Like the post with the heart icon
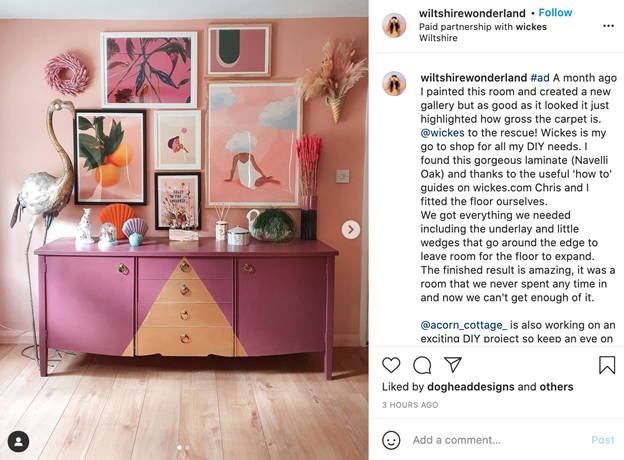 pos(391,364)
